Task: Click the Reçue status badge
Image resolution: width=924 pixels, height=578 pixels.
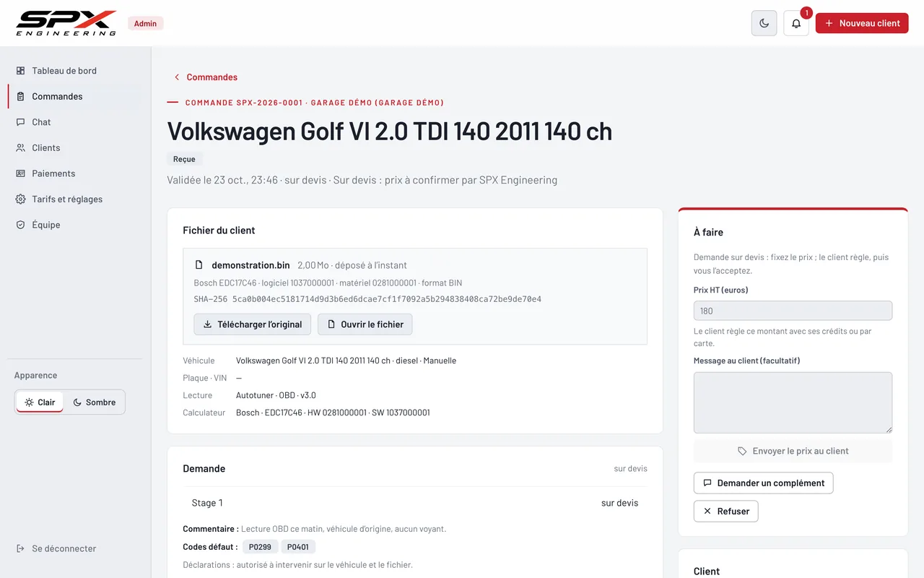Action: tap(185, 159)
